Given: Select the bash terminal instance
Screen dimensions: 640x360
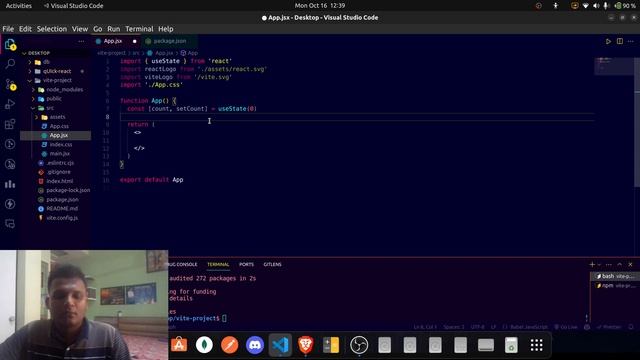Looking at the screenshot, I should pos(615,276).
